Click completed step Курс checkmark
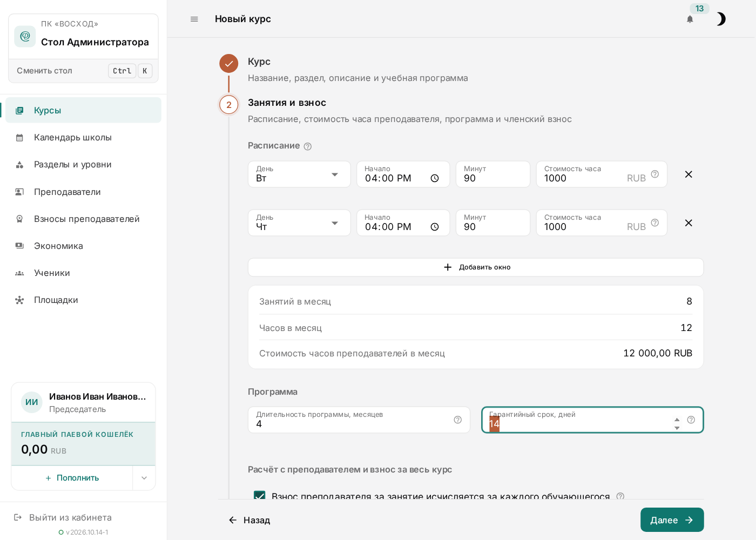Screen dimensions: 756x540 point(229,64)
